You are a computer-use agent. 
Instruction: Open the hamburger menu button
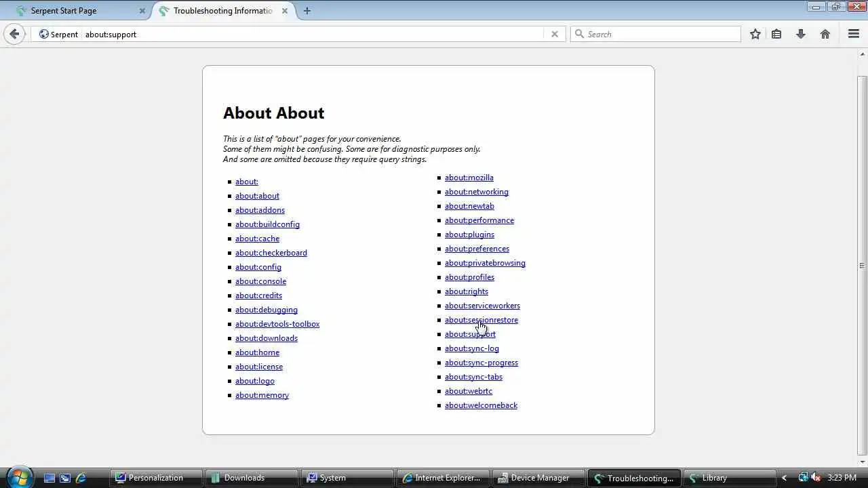(854, 34)
